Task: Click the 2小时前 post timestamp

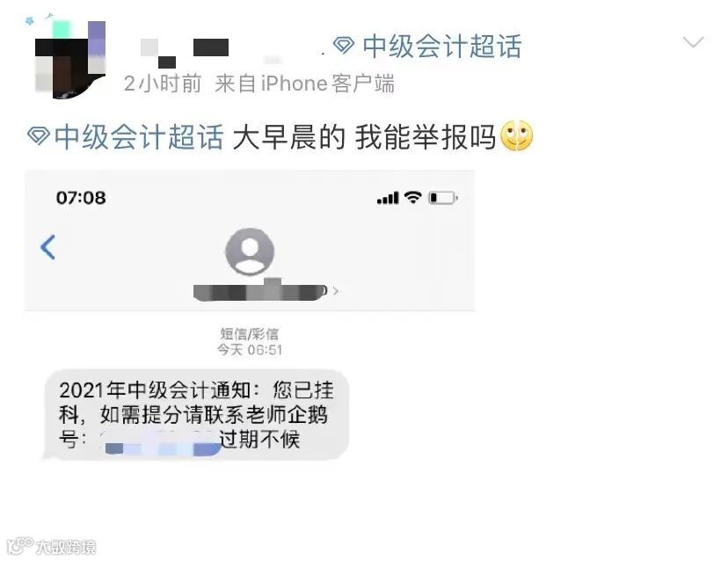Action: pyautogui.click(x=163, y=84)
